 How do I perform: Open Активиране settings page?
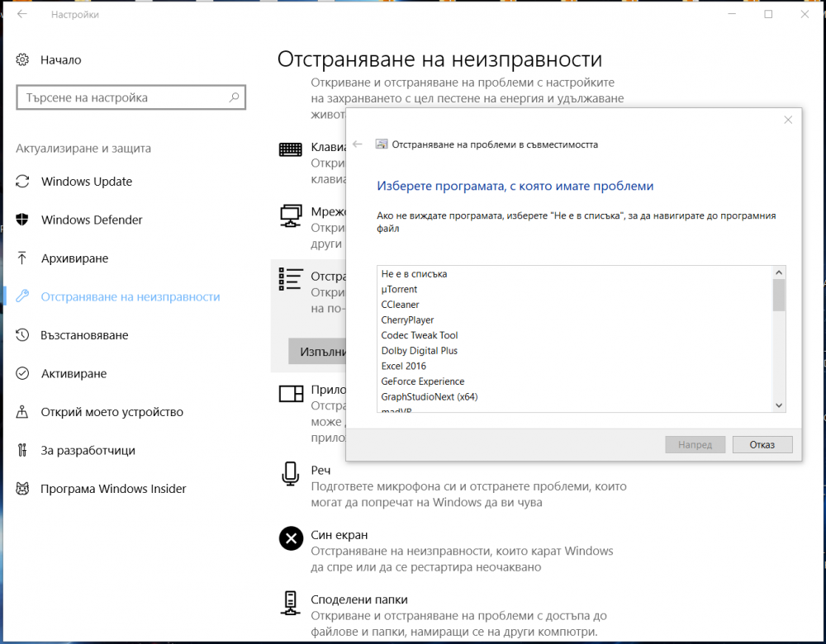(74, 373)
